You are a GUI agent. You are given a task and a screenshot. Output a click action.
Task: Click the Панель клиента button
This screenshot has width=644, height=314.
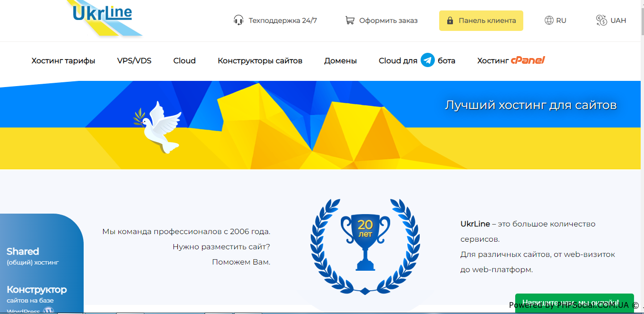(x=481, y=21)
